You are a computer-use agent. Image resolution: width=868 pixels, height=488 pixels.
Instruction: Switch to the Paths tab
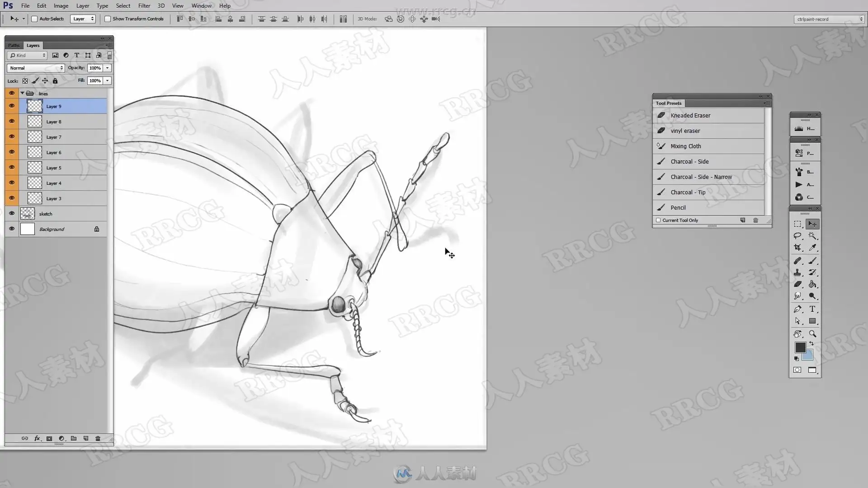[14, 45]
